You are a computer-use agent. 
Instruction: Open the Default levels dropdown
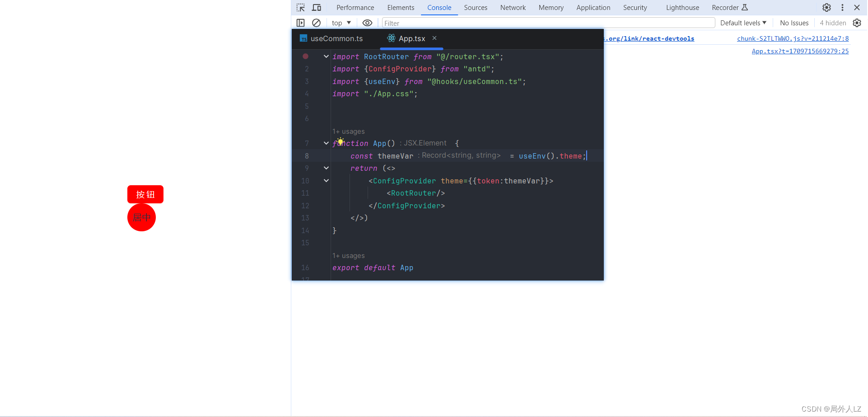click(x=743, y=23)
